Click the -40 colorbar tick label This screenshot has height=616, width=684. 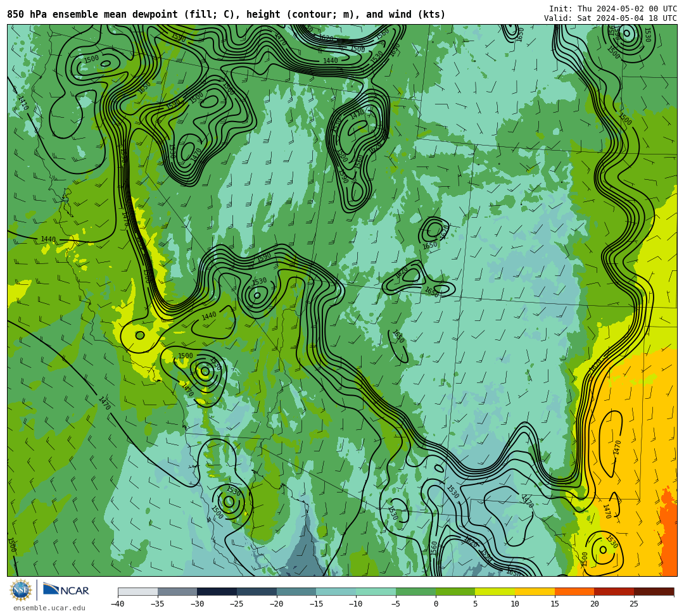coord(118,604)
